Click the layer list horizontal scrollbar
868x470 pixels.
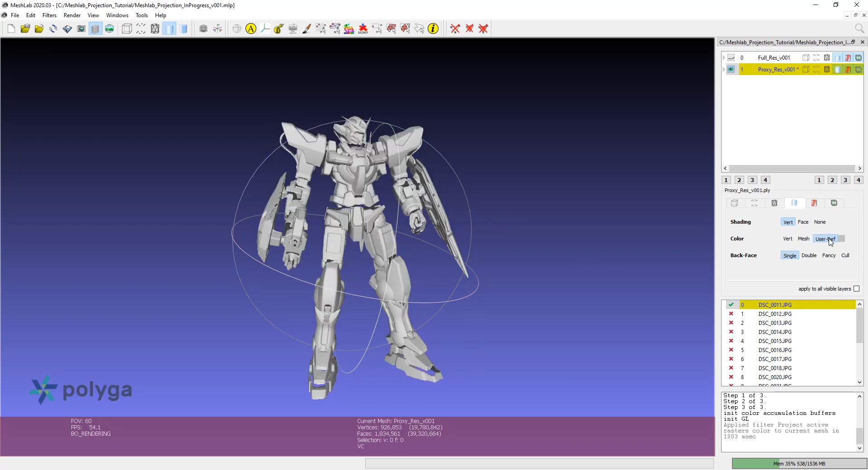pyautogui.click(x=792, y=169)
